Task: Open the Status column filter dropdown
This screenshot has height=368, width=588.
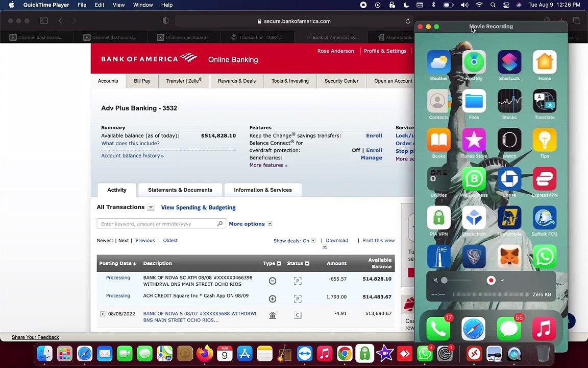Action: pos(307,264)
